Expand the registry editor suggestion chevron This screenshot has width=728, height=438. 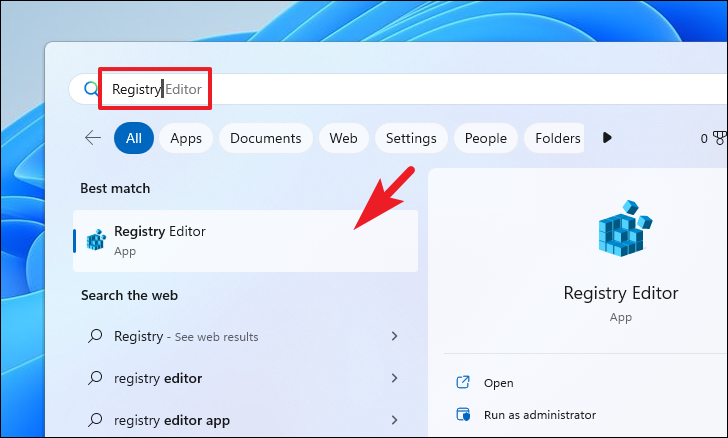click(x=394, y=378)
